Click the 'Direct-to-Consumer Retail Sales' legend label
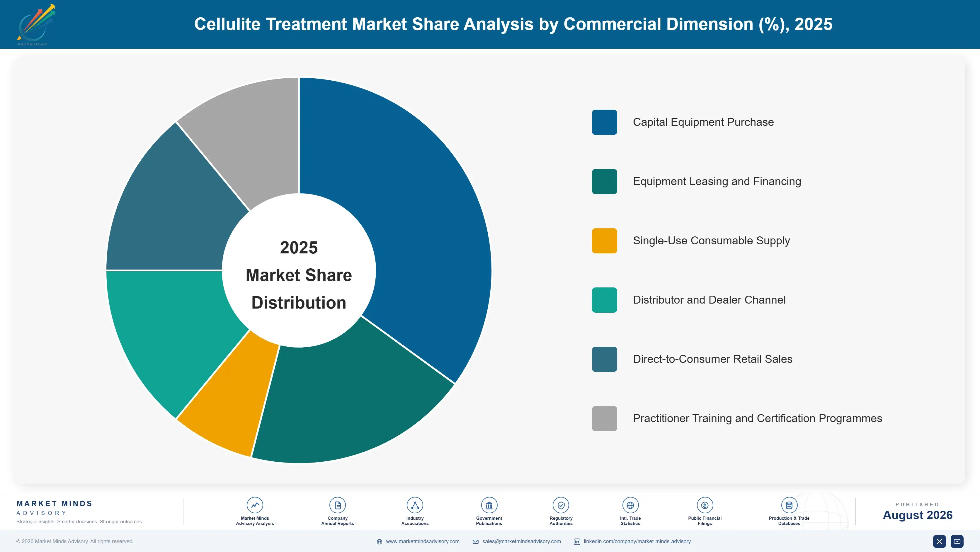The height and width of the screenshot is (552, 980). point(712,359)
